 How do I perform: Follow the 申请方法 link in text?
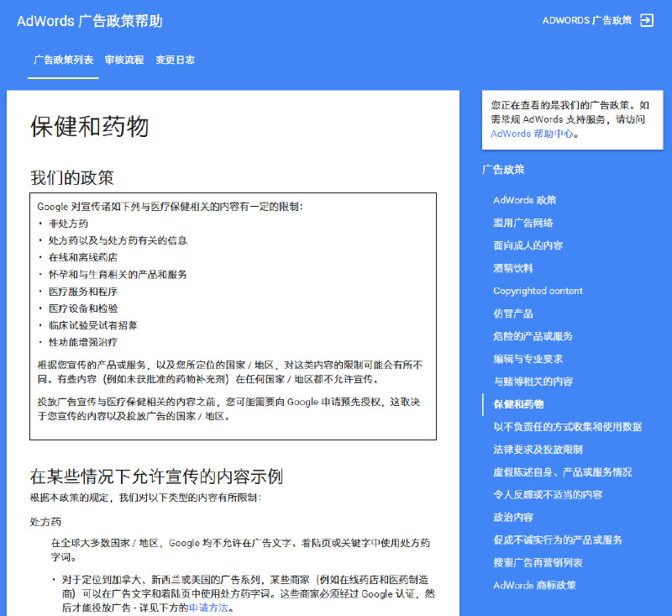pyautogui.click(x=208, y=608)
